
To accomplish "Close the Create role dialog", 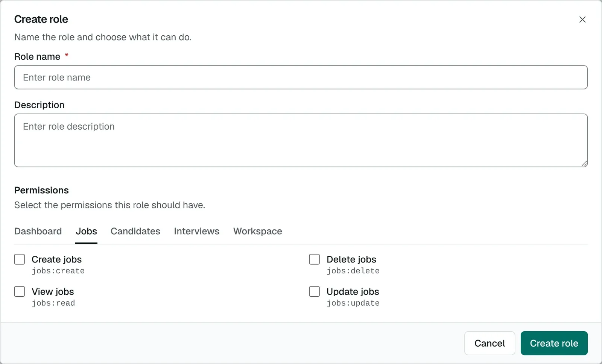I will pyautogui.click(x=582, y=20).
